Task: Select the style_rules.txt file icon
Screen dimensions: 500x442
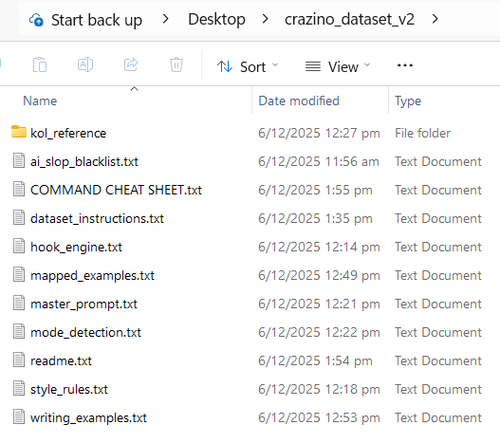Action: [x=19, y=388]
